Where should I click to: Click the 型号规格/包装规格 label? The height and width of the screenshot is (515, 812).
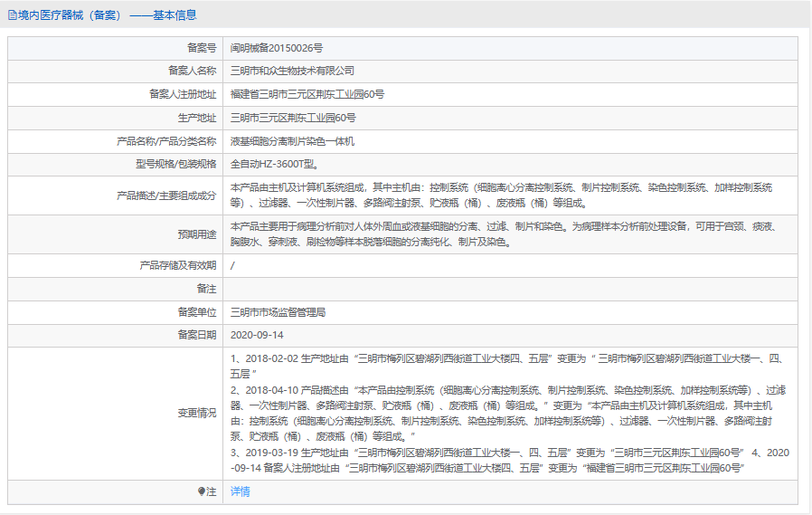coord(176,164)
